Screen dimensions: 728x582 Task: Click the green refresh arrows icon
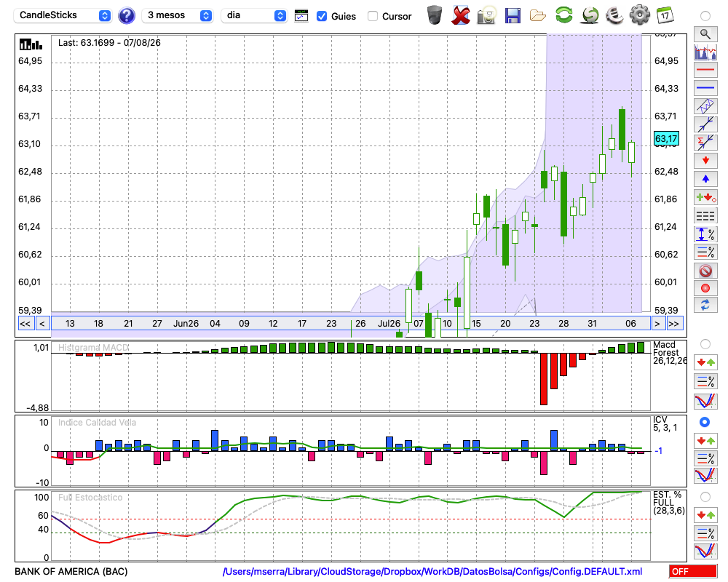563,15
